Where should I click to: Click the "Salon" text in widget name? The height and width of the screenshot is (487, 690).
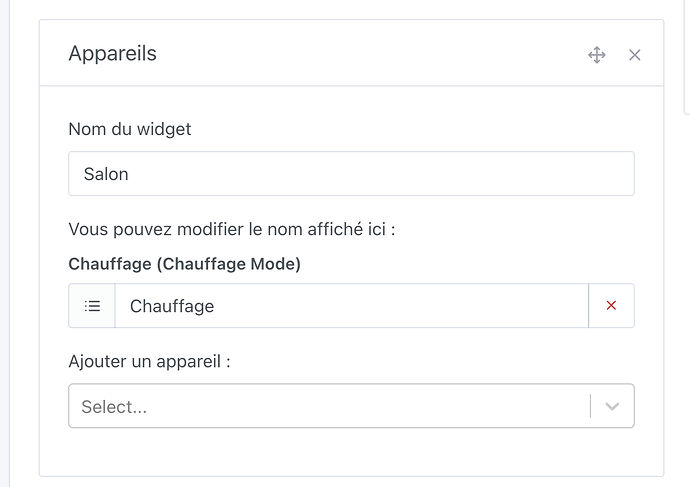pos(106,174)
